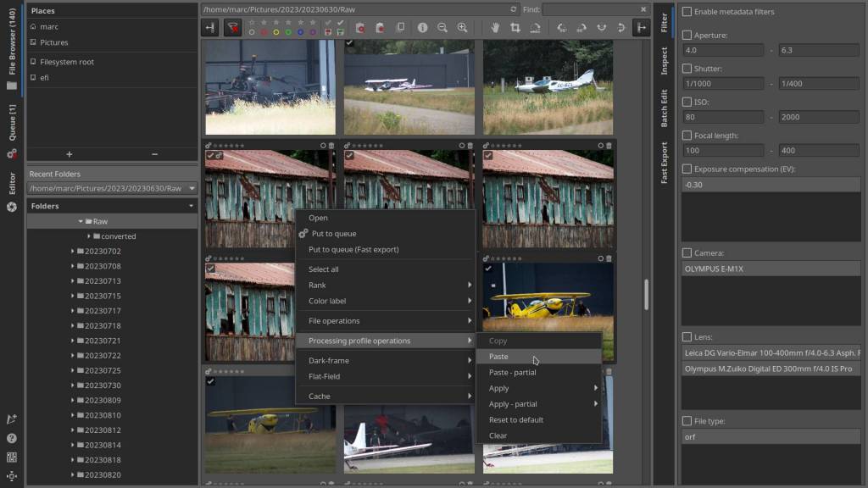Open File operations submenu

pos(386,321)
